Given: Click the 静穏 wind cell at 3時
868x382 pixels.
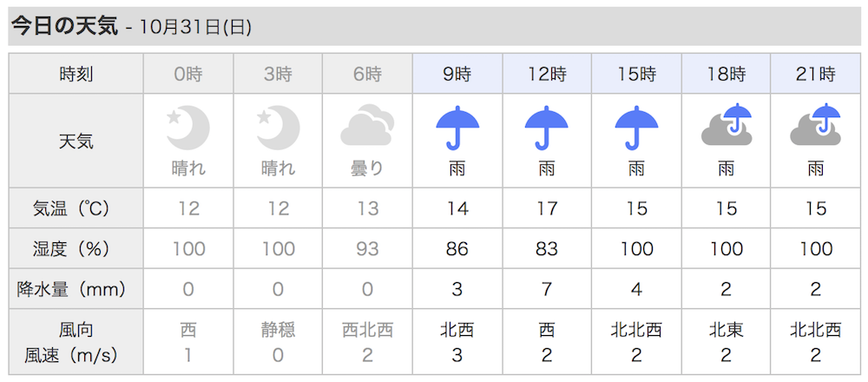Looking at the screenshot, I should click(x=278, y=331).
